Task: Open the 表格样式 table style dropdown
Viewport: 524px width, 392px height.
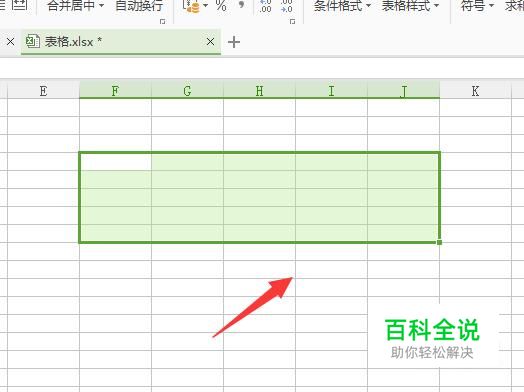Action: tap(410, 5)
